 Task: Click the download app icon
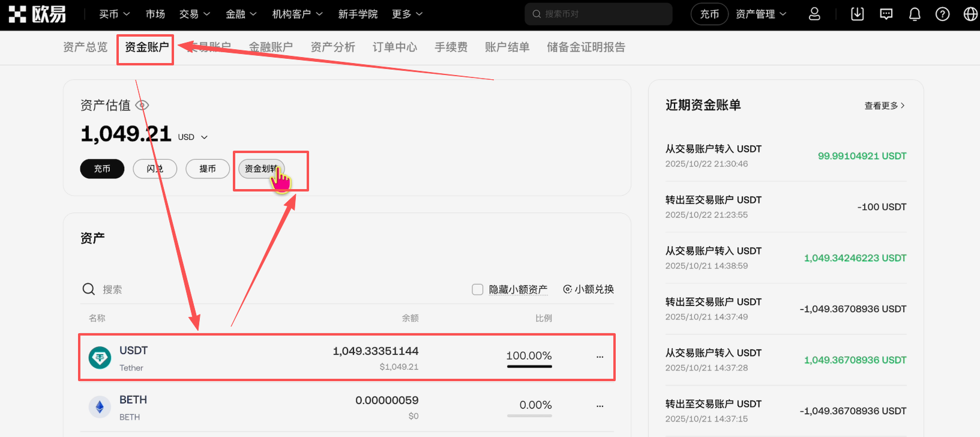[857, 14]
